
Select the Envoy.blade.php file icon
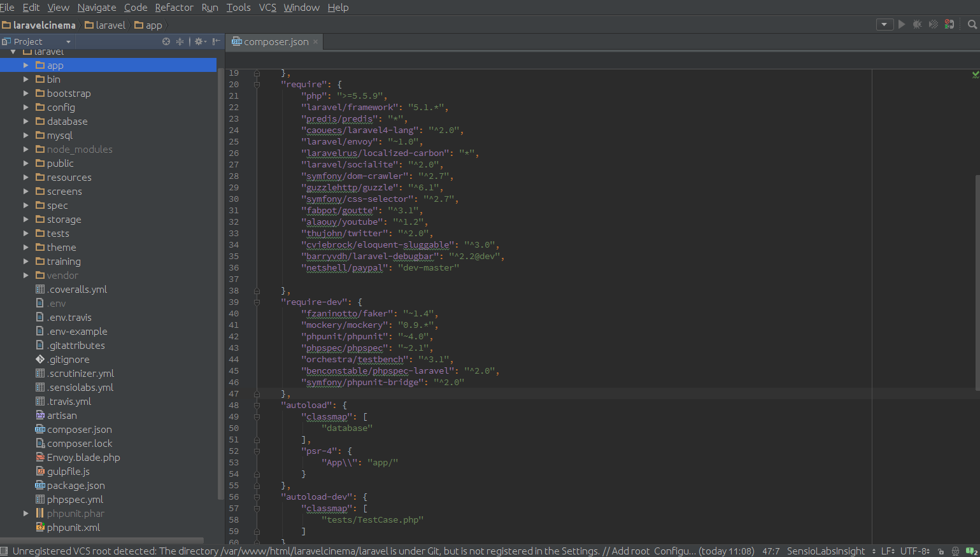point(40,458)
